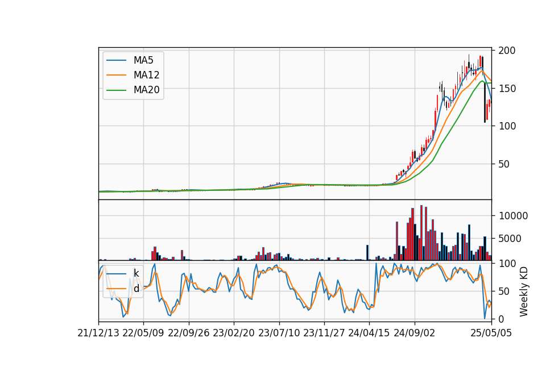Screen dimensions: 546x392
Task: Click the 23/02/20 date tick label
Action: 234,333
